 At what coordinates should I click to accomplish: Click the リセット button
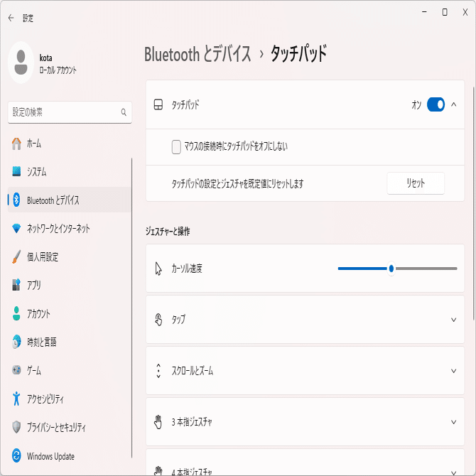click(x=416, y=183)
